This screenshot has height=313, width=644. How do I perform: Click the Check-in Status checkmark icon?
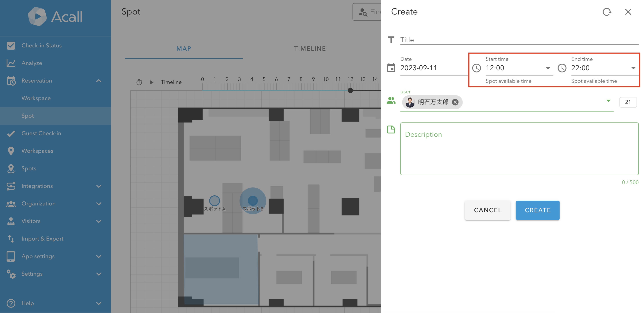click(11, 45)
